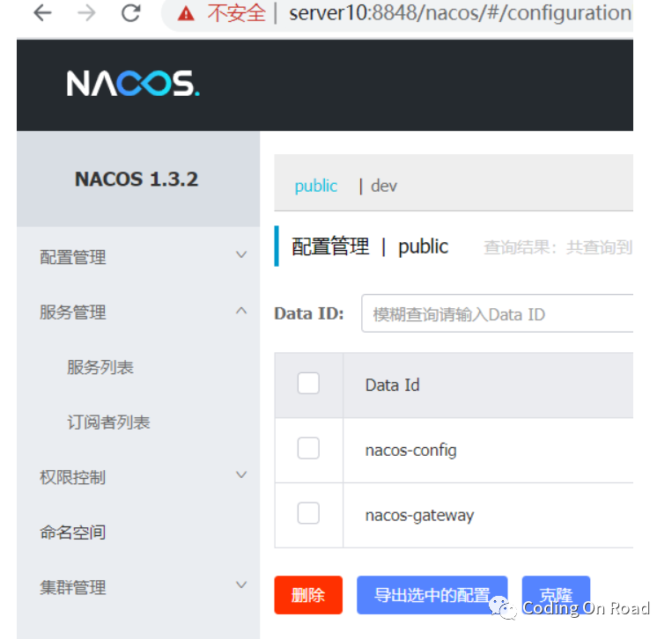Switch to the dev namespace tab
Screen dimensions: 672x639
[x=384, y=186]
